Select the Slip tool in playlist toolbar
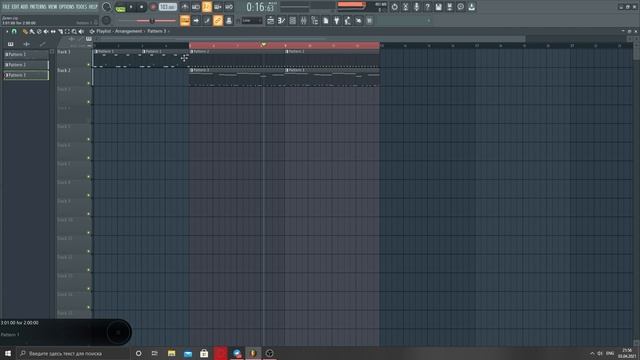The height and width of the screenshot is (360, 640). click(53, 31)
